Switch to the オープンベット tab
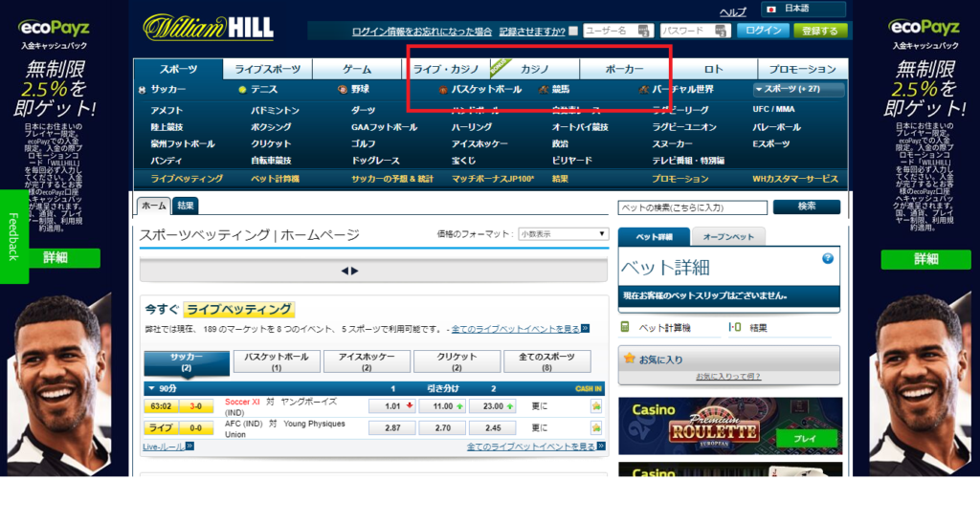 pyautogui.click(x=728, y=237)
